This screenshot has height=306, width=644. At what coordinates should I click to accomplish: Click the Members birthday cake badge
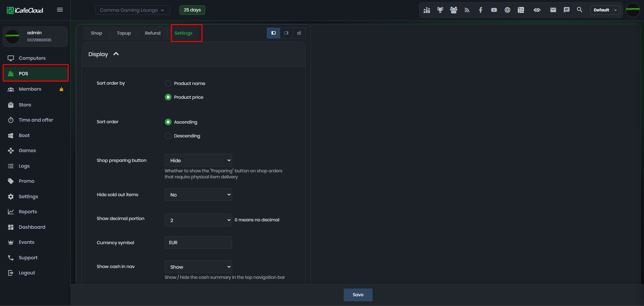pyautogui.click(x=62, y=89)
